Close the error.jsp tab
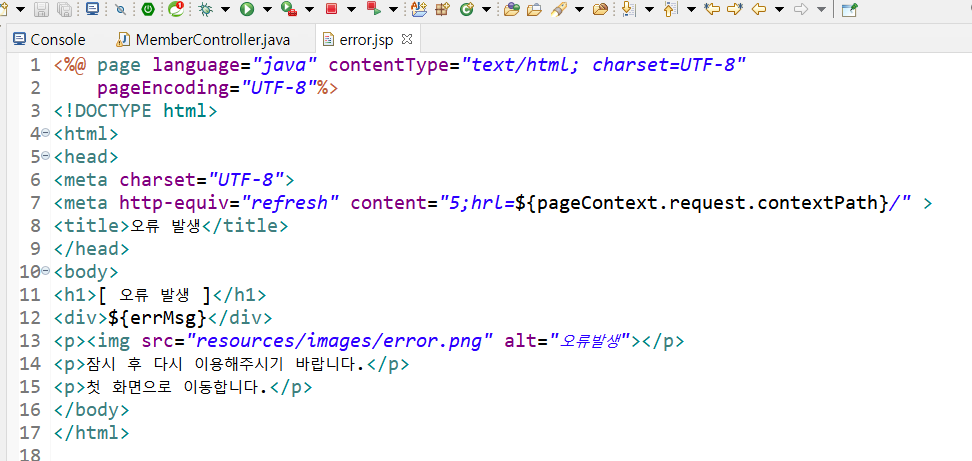 pos(407,39)
